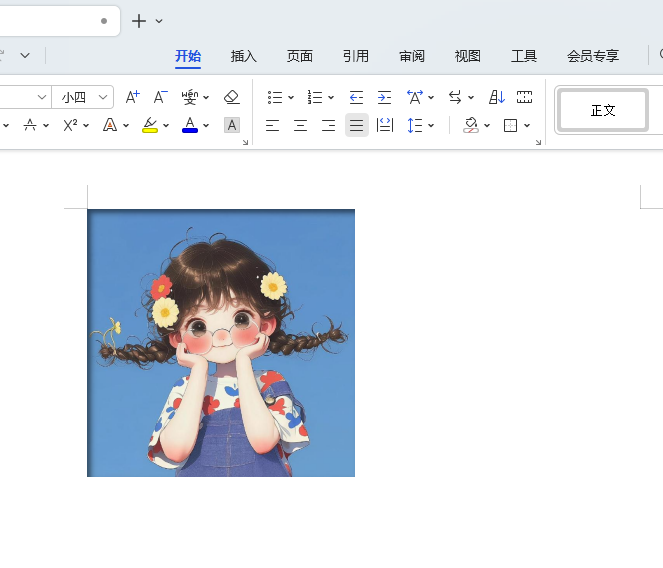Click the numbered list icon
The image size is (663, 568).
pyautogui.click(x=315, y=97)
